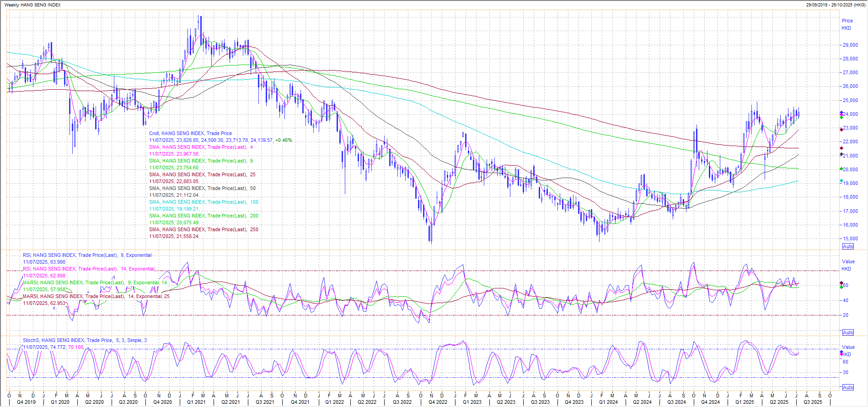Click MARSI value 62.953
The width and height of the screenshot is (868, 407).
point(44,304)
